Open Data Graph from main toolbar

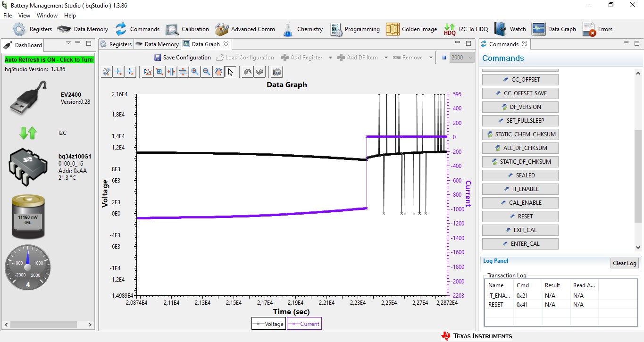(x=554, y=29)
